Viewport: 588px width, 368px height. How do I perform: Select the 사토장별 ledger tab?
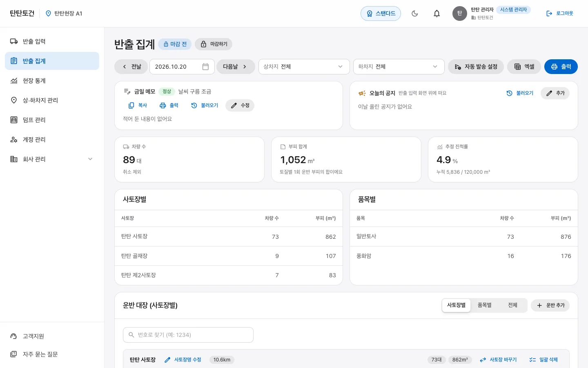(456, 305)
